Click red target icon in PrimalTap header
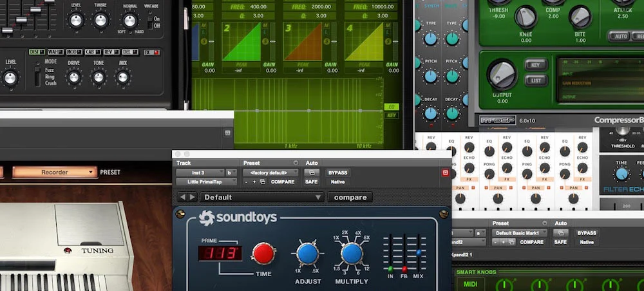The height and width of the screenshot is (291, 644). coord(445,173)
